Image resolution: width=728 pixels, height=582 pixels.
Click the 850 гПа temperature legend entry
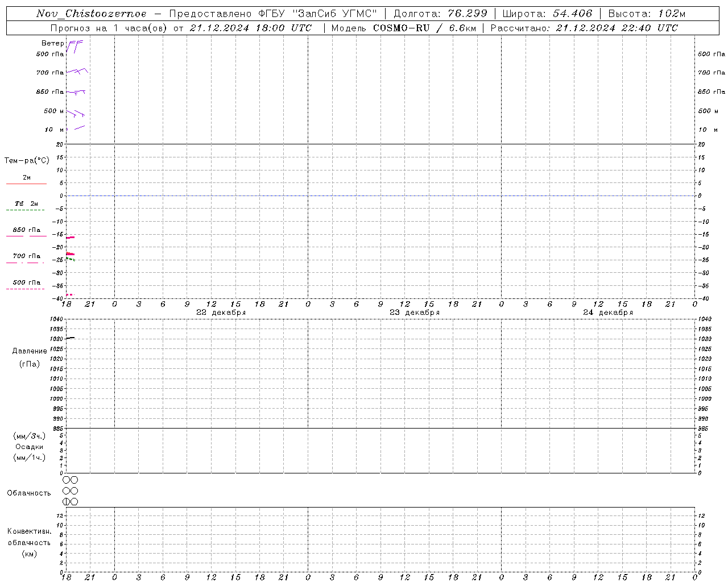[x=27, y=232]
